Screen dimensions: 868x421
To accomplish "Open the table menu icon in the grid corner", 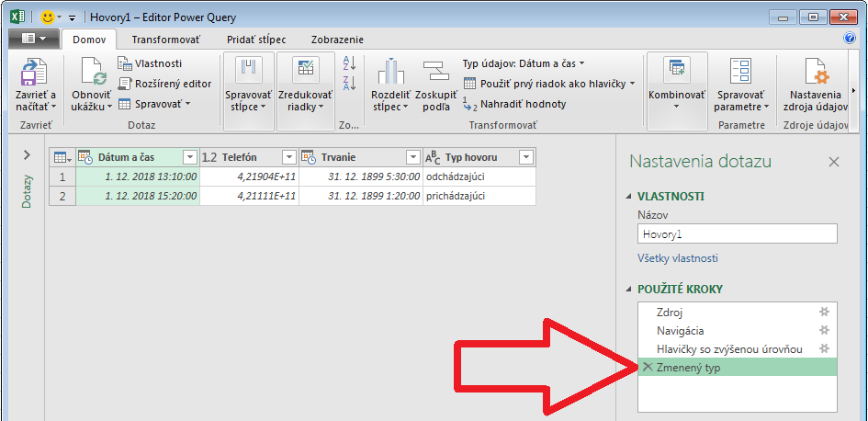I will pyautogui.click(x=62, y=158).
